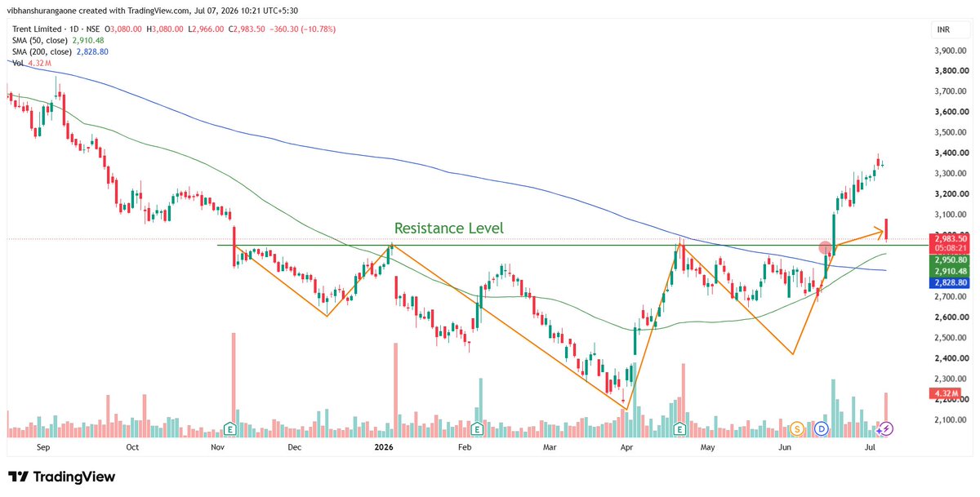Click the 3,200.00 price axis label
This screenshot has height=497, width=980.
pyautogui.click(x=952, y=194)
